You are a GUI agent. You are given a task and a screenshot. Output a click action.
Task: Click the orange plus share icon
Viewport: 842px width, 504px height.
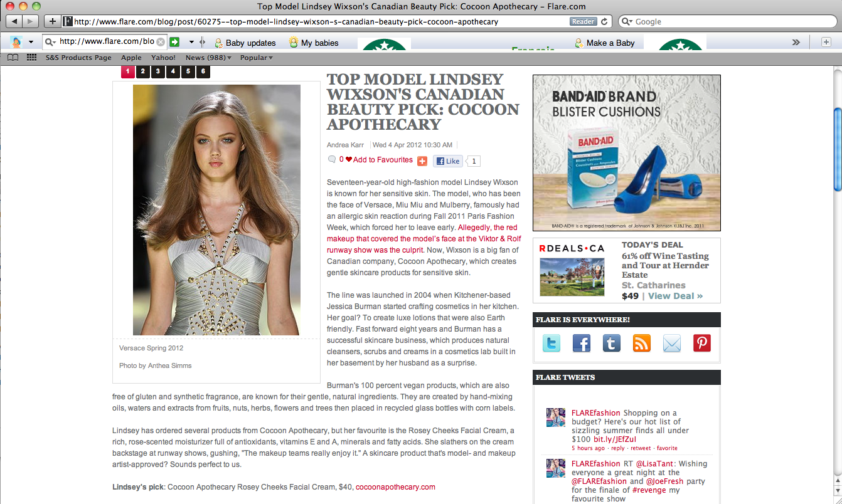coord(422,161)
